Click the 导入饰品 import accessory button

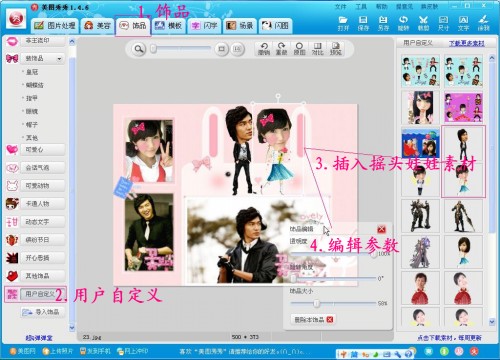coord(43,312)
